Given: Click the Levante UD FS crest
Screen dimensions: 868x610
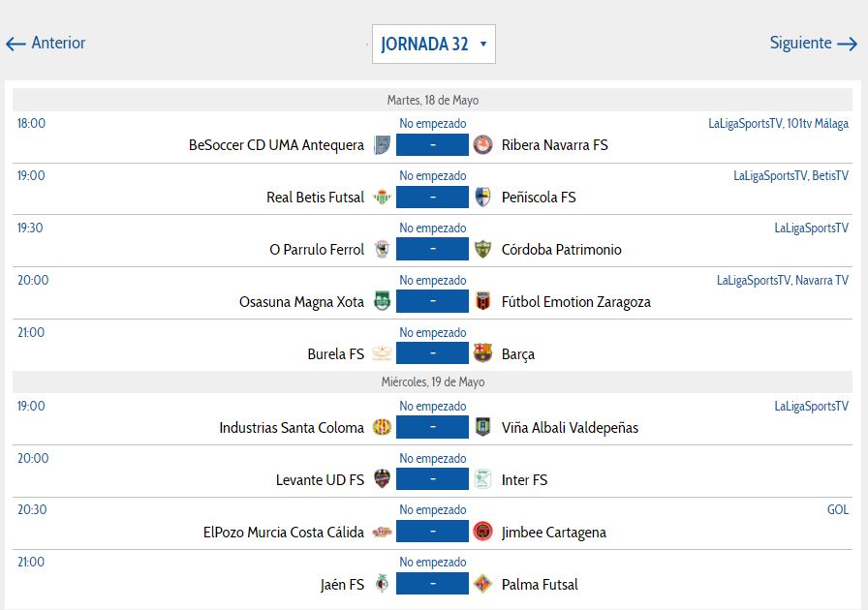Looking at the screenshot, I should [x=382, y=479].
